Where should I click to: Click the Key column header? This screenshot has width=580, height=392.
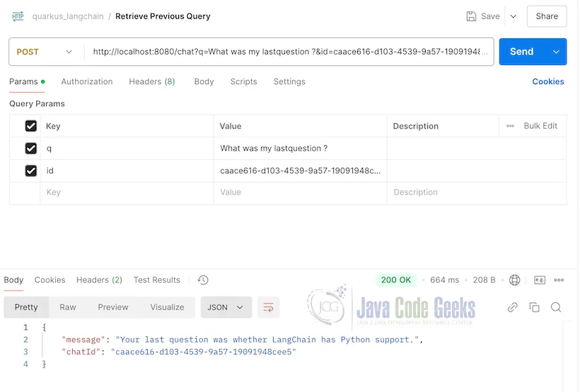tap(53, 126)
